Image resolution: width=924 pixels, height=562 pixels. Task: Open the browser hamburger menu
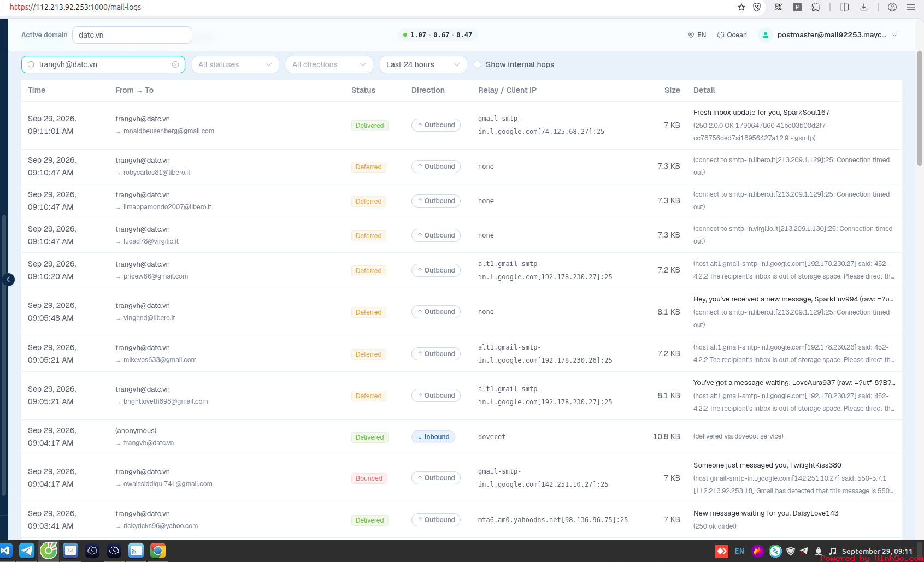click(911, 7)
